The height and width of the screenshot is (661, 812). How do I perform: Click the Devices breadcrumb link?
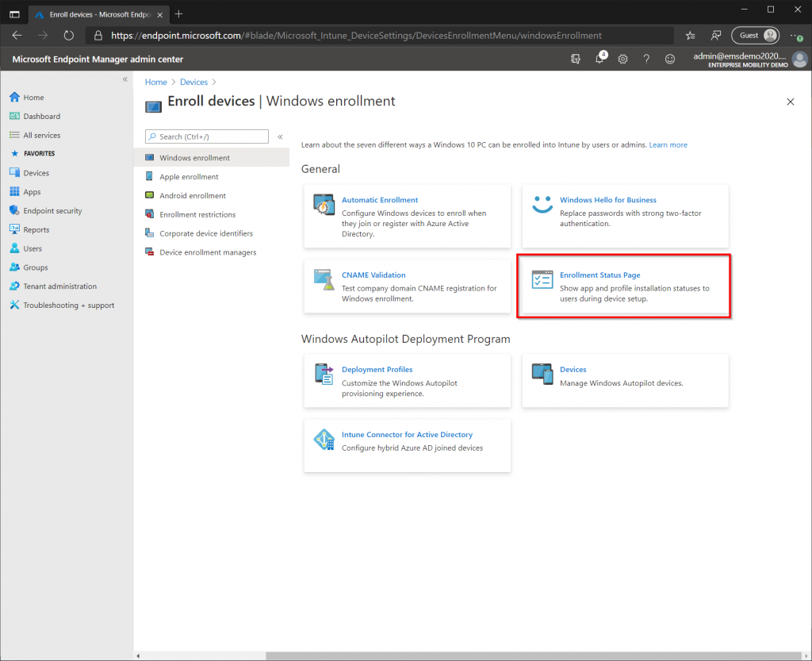click(193, 83)
